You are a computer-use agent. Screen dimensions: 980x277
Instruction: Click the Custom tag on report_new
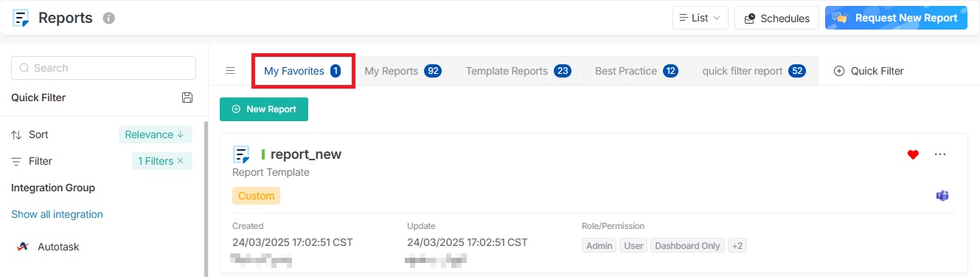[x=256, y=196]
